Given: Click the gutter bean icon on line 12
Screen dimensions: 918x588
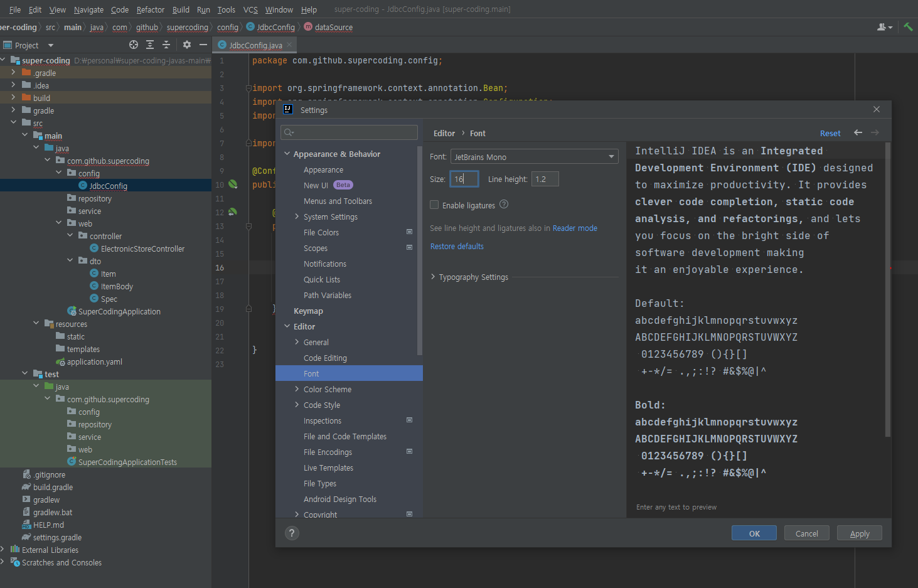Looking at the screenshot, I should (x=233, y=212).
